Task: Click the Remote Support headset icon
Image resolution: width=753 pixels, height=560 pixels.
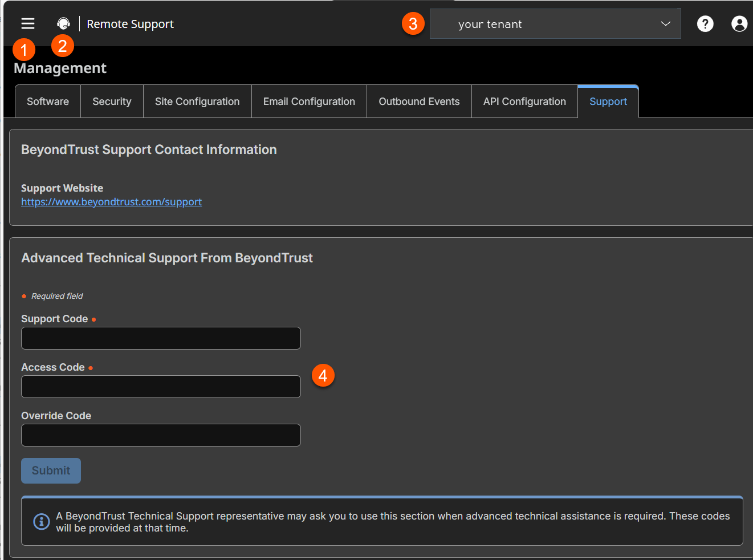Action: (63, 23)
